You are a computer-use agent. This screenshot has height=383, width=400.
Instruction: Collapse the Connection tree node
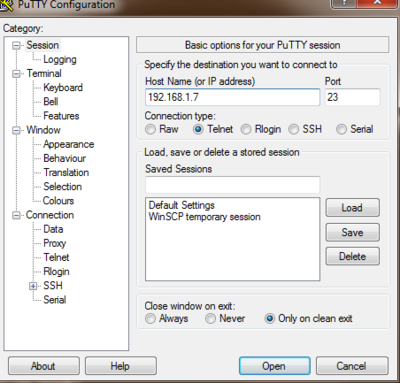point(16,215)
